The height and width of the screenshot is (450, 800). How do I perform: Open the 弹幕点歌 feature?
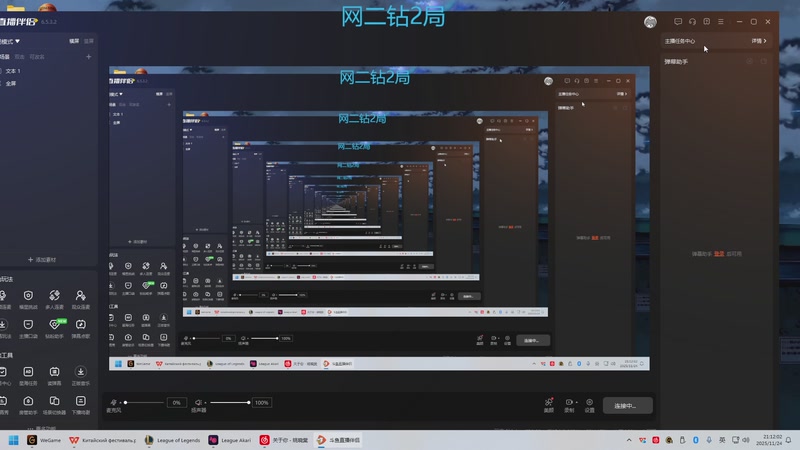pyautogui.click(x=81, y=329)
